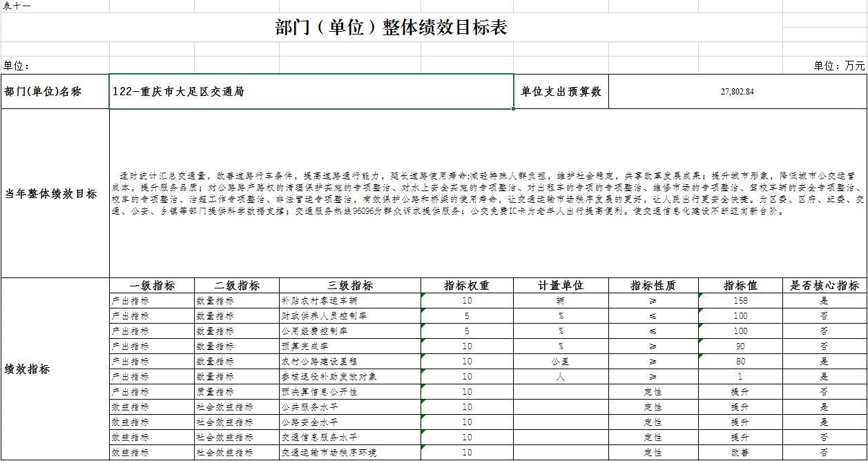Image resolution: width=868 pixels, height=461 pixels.
Task: Select the 财政供养人员控制率 cell
Action: (x=350, y=316)
